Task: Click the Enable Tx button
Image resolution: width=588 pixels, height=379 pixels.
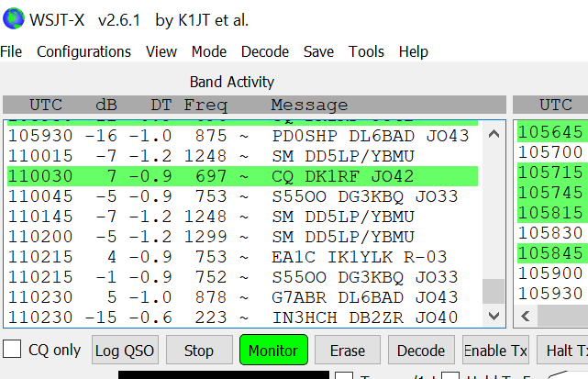Action: tap(495, 351)
